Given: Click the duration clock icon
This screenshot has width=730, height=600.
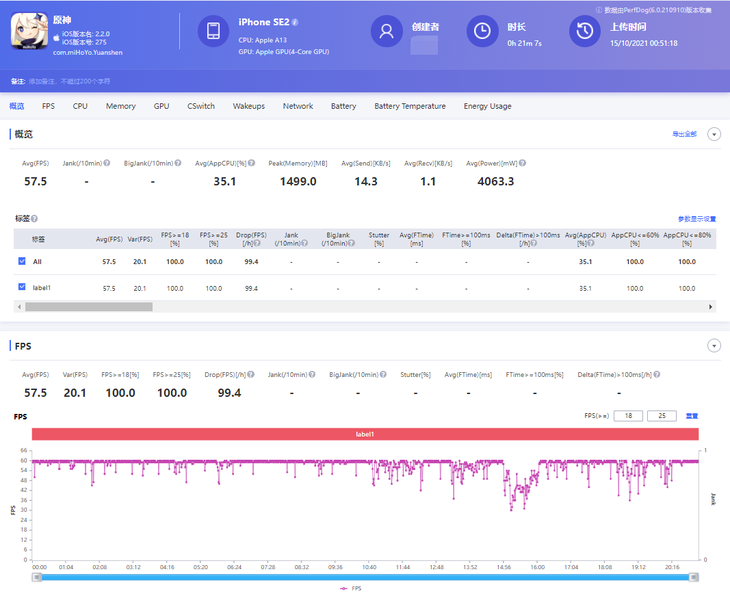Looking at the screenshot, I should [482, 32].
